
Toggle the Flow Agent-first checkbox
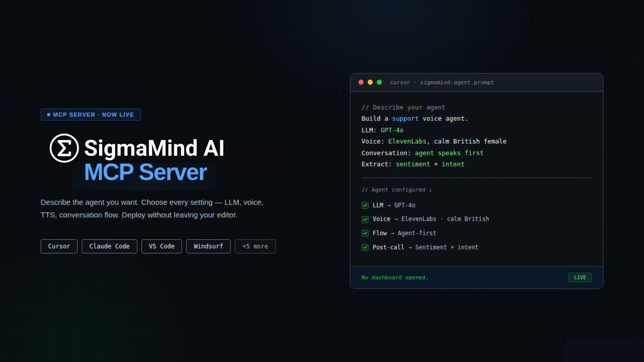[365, 233]
